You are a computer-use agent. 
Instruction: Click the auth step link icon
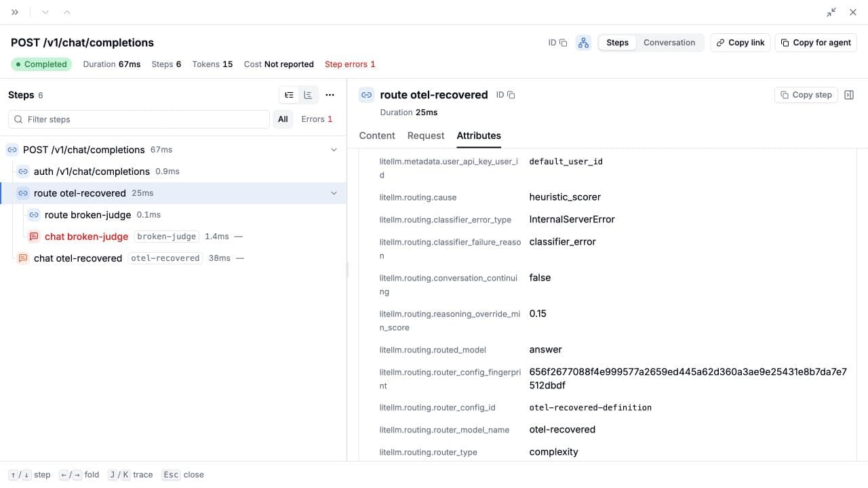23,171
